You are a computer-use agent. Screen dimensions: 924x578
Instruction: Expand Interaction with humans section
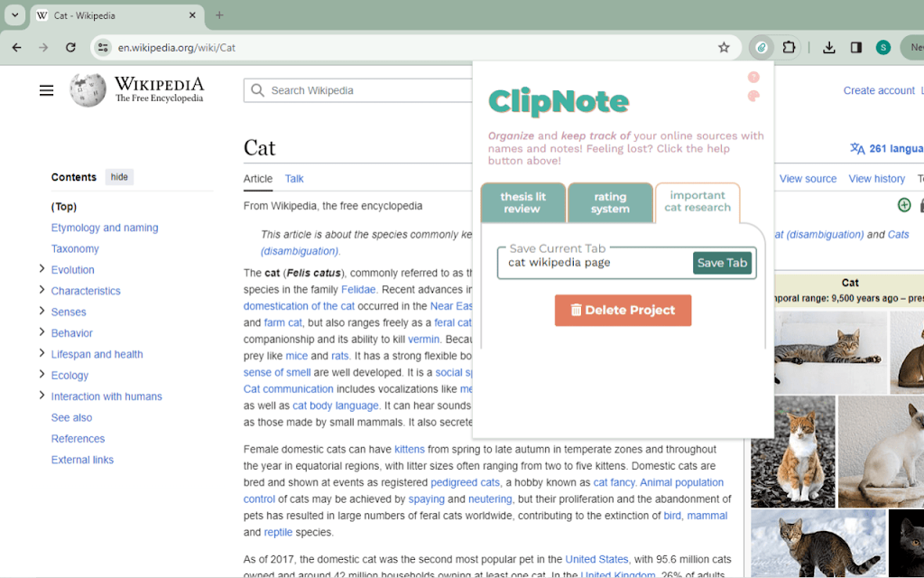pyautogui.click(x=42, y=396)
